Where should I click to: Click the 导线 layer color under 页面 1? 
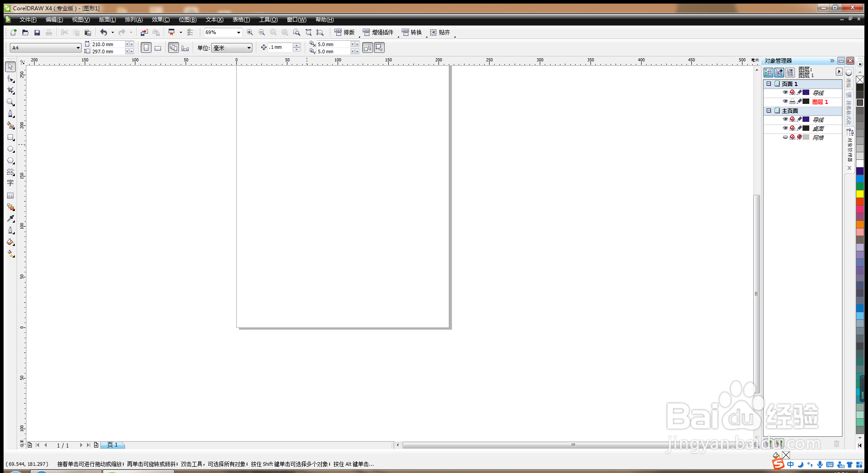806,92
